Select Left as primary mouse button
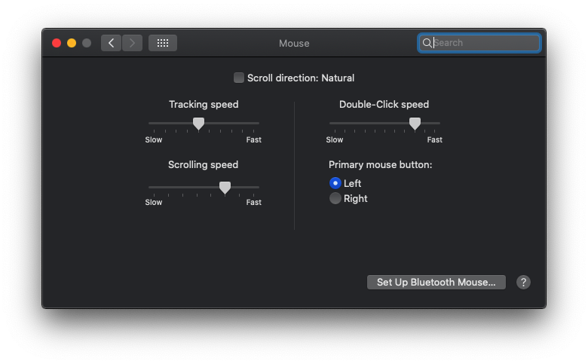588x364 pixels. (x=335, y=183)
